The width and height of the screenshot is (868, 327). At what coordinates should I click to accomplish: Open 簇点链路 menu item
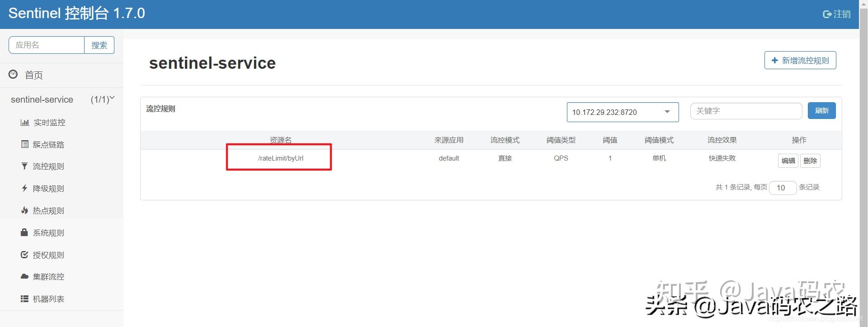(x=48, y=144)
